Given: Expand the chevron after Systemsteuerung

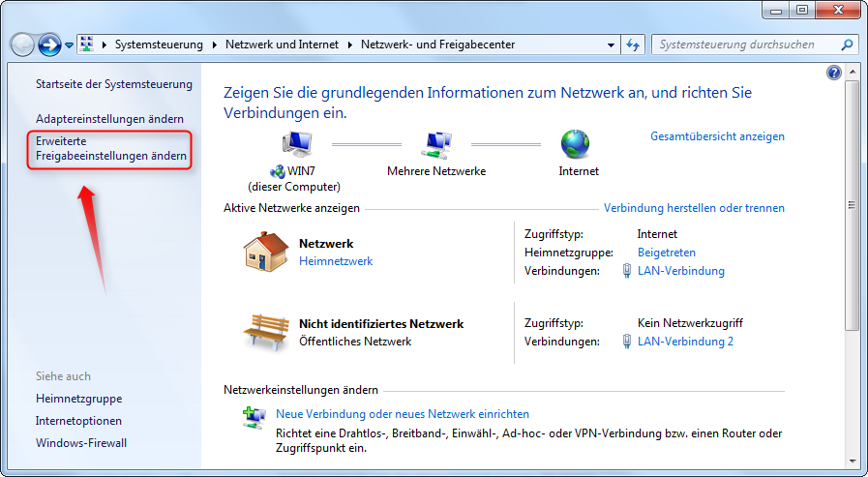Looking at the screenshot, I should click(214, 45).
